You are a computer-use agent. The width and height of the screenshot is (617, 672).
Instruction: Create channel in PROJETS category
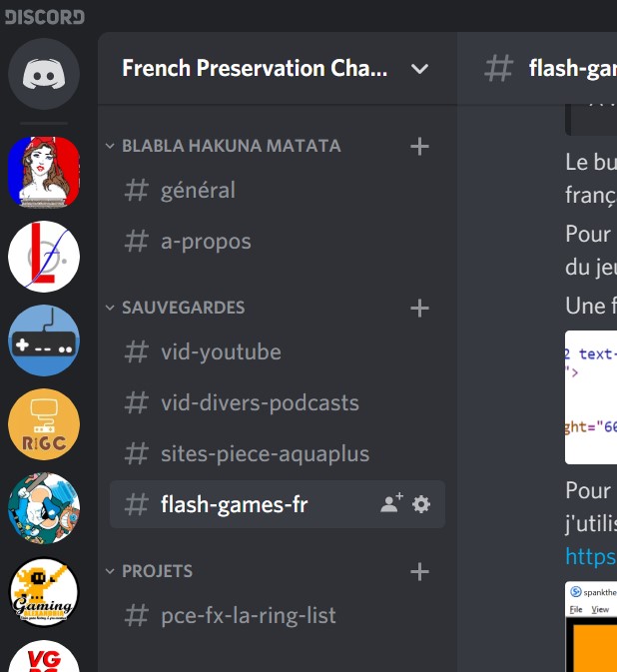[419, 572]
